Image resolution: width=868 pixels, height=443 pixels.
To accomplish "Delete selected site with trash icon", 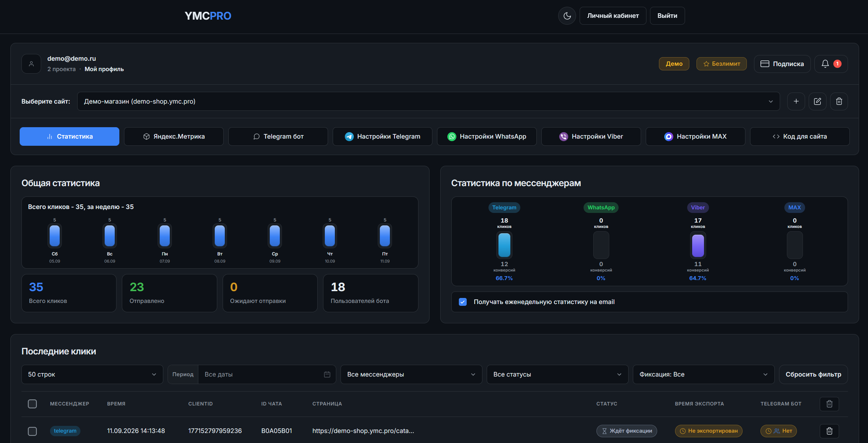I will tap(839, 101).
